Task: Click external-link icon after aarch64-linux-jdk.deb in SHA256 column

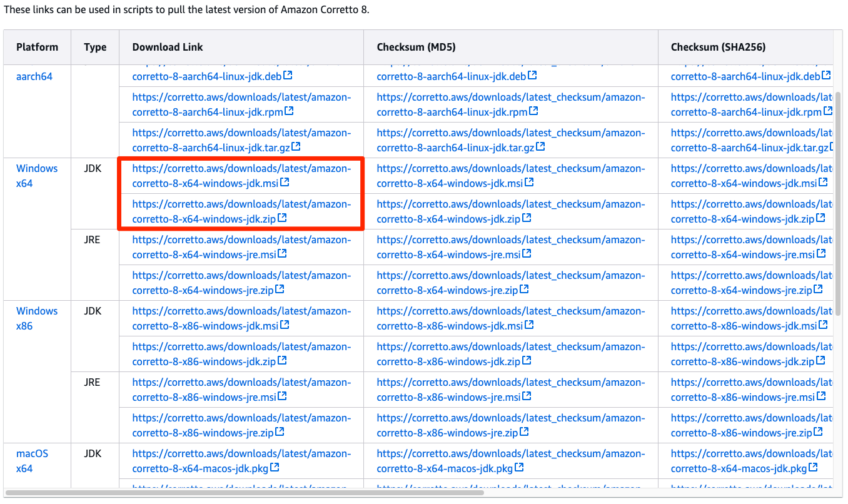Action: [826, 76]
